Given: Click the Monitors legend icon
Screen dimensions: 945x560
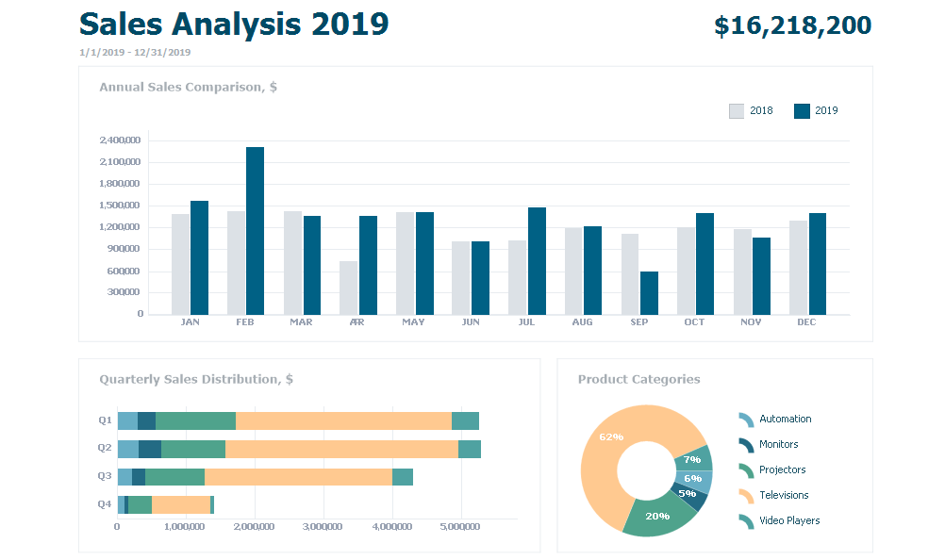Looking at the screenshot, I should click(x=744, y=444).
